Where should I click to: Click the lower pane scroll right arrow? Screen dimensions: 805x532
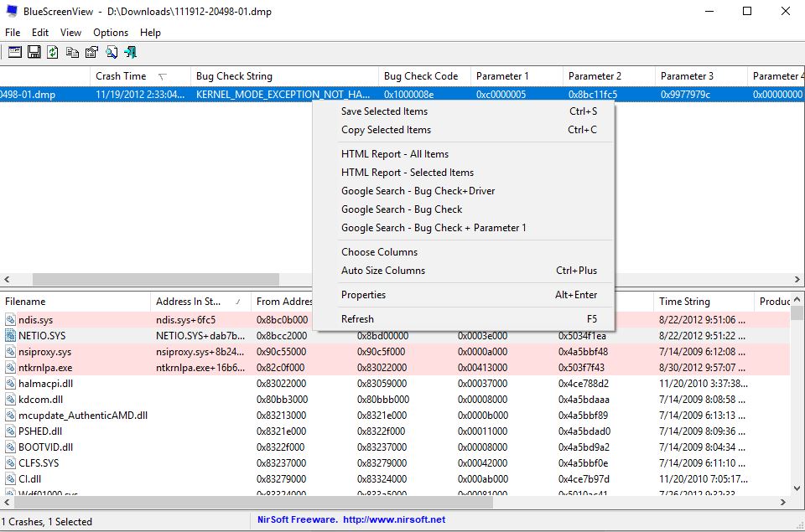click(x=783, y=502)
